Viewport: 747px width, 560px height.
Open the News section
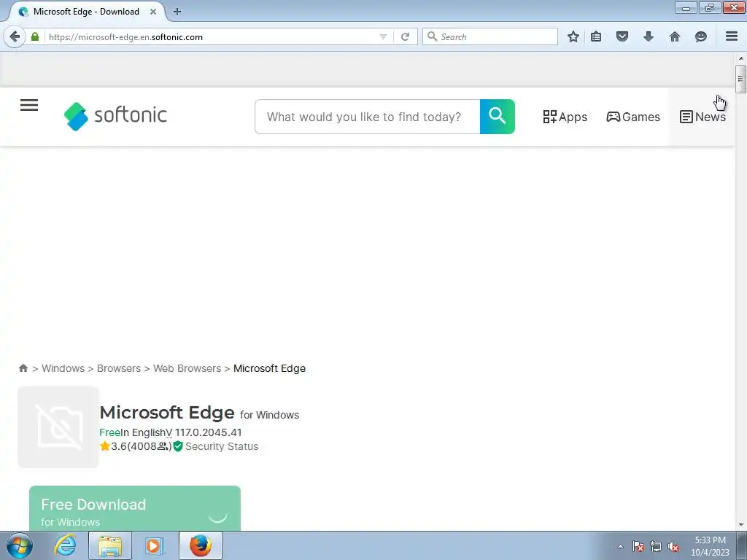[703, 117]
